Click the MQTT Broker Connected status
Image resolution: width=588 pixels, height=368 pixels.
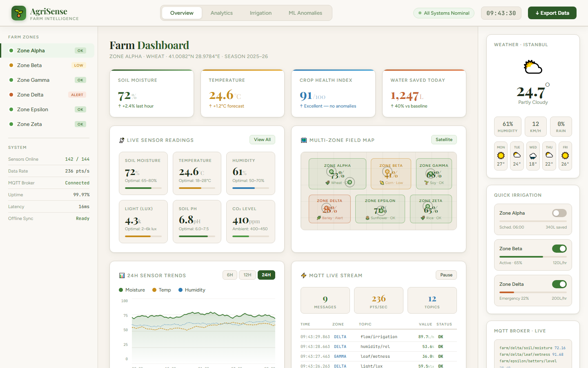[x=77, y=183]
